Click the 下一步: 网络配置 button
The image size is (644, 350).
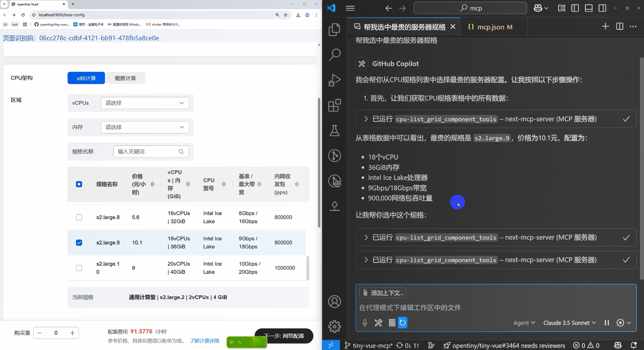point(284,336)
